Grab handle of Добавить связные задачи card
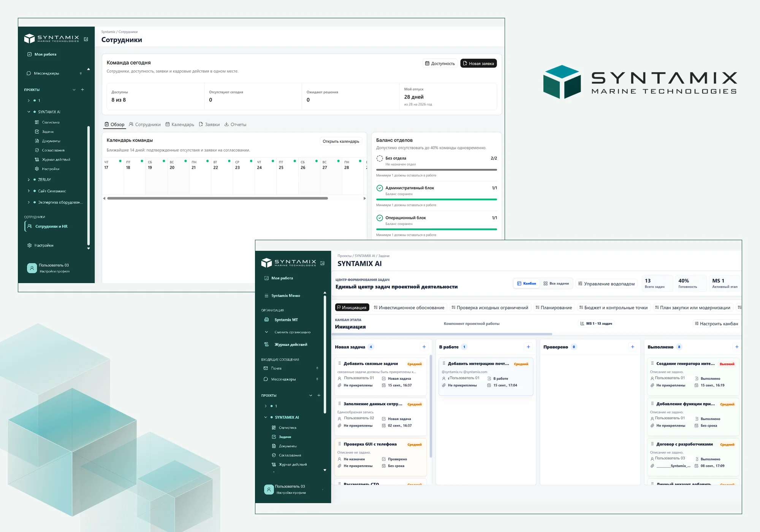This screenshot has width=760, height=532. [339, 363]
